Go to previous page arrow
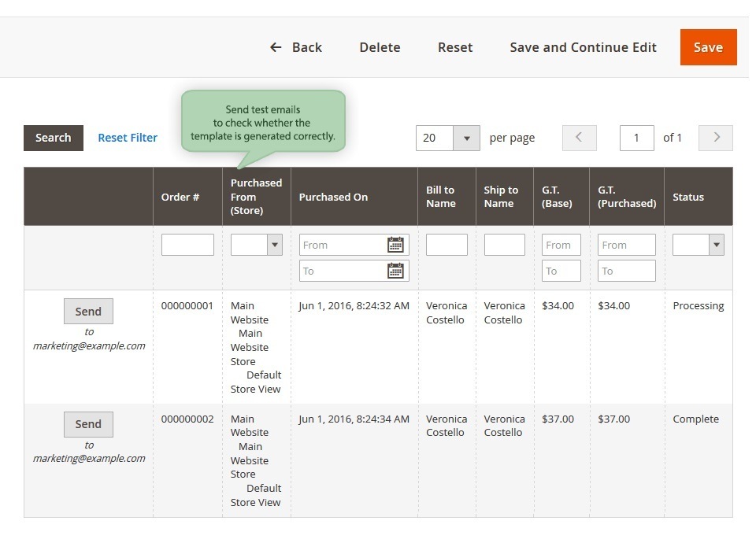 [579, 138]
